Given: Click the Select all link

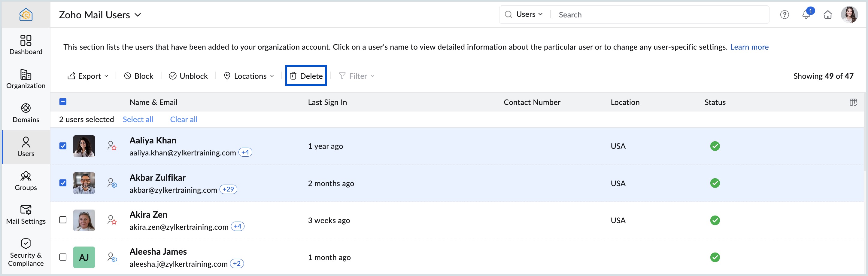Looking at the screenshot, I should 138,119.
